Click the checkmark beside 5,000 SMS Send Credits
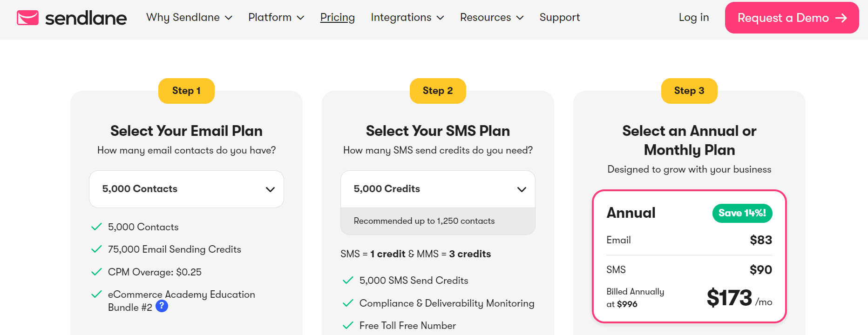 348,281
